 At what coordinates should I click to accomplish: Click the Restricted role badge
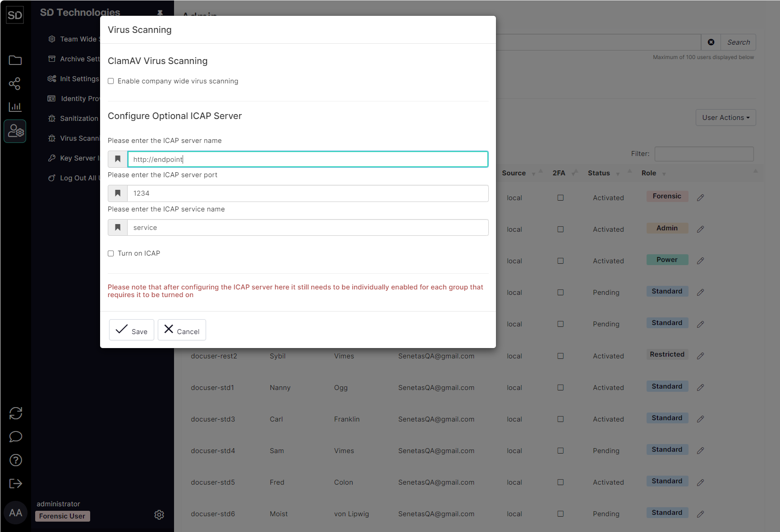point(667,354)
